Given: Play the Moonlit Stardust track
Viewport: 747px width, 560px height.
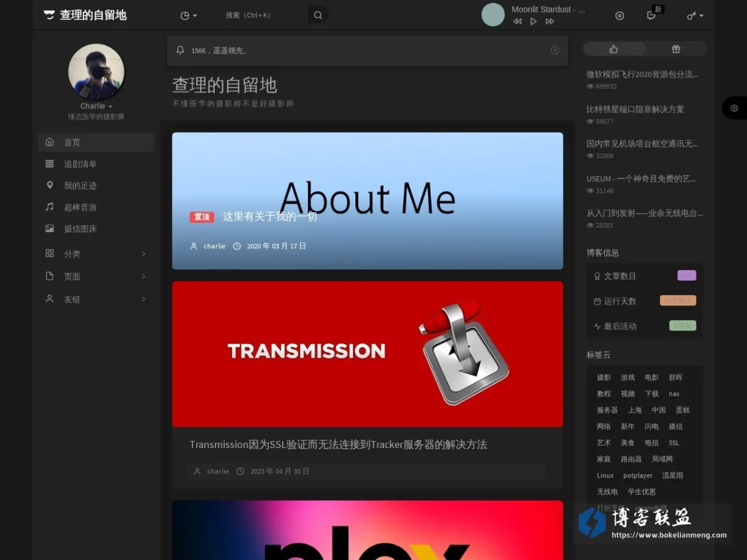Looking at the screenshot, I should coord(533,21).
